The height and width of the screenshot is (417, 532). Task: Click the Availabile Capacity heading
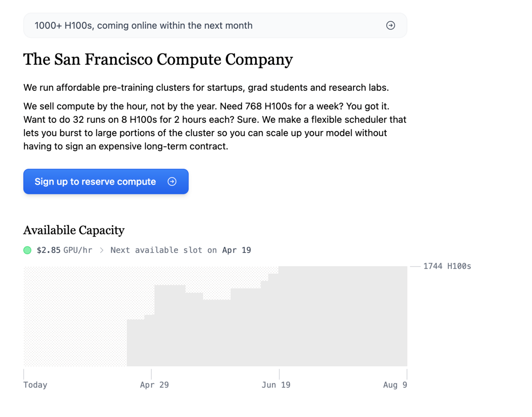coord(74,230)
